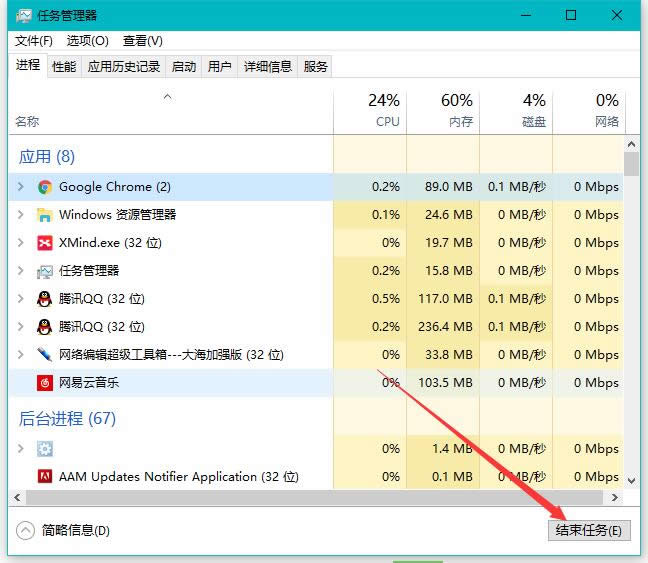
Task: Click the penguin icon of 236.4 MB 腾讯QQ
Action: 45,327
